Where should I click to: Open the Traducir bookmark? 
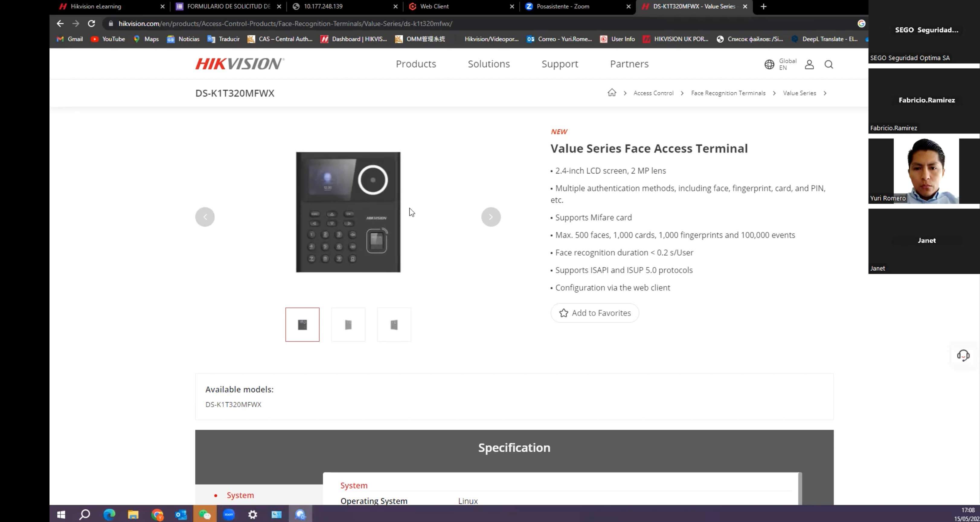pos(223,39)
